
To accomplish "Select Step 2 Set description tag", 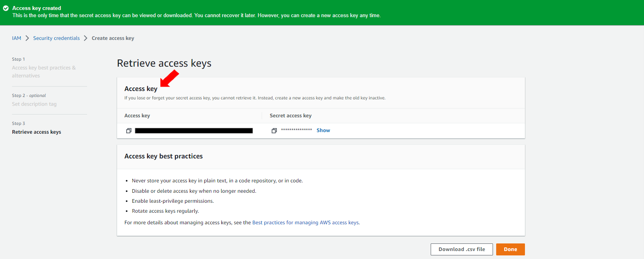I will [x=34, y=104].
